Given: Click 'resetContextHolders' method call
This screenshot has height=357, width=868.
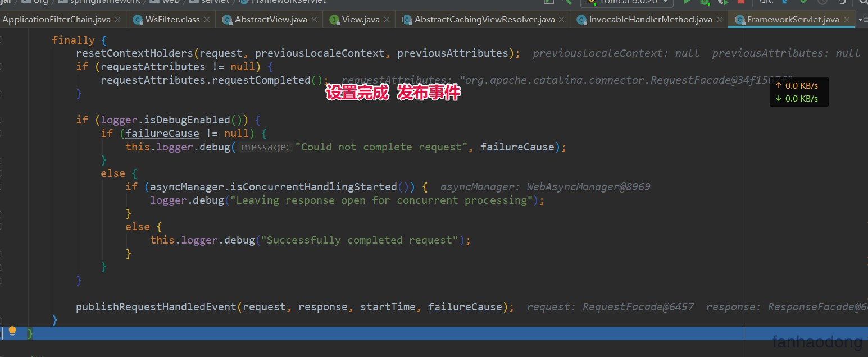Looking at the screenshot, I should point(135,53).
